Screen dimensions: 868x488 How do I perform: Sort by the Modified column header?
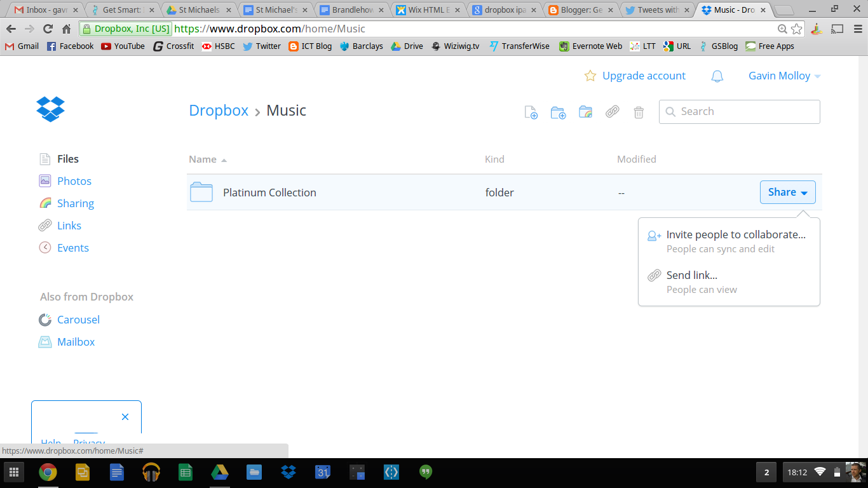637,159
